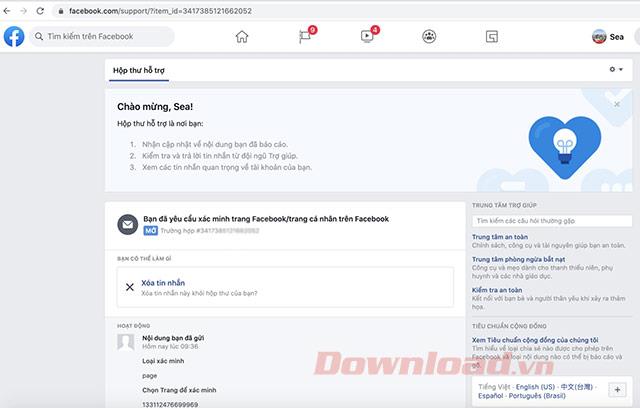
Task: Click the X icon beside Xóa tin nhắn
Action: click(x=130, y=287)
